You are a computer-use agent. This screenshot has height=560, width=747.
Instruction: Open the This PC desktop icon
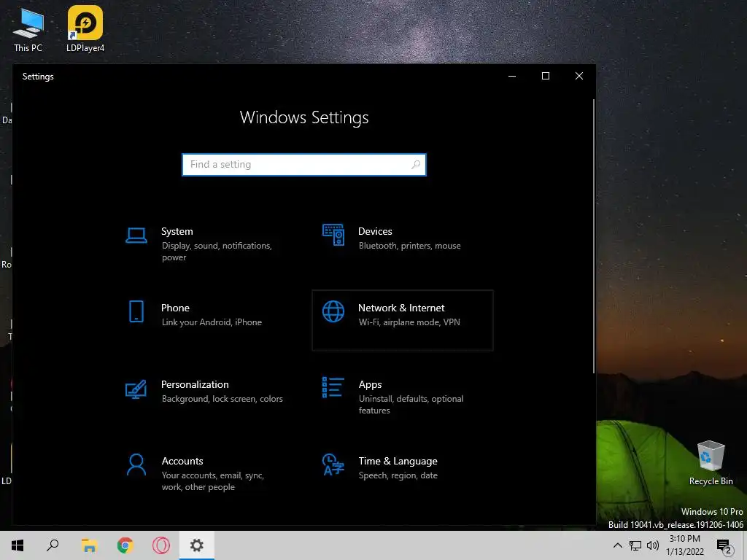[x=28, y=29]
